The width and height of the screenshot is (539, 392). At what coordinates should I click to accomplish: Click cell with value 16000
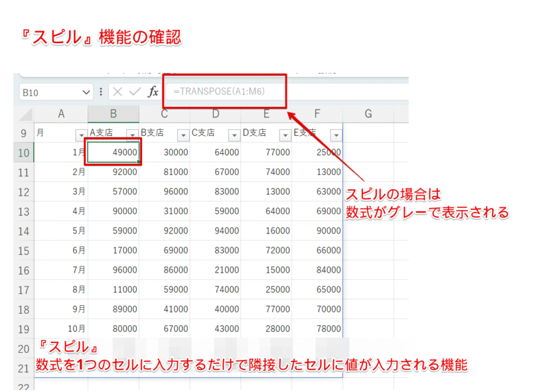[266, 231]
